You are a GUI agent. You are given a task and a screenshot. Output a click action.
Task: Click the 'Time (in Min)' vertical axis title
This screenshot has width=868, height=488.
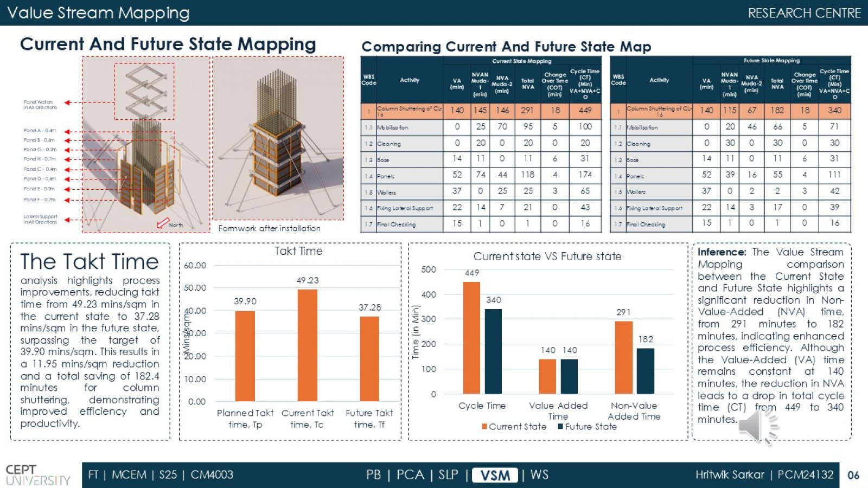[416, 332]
